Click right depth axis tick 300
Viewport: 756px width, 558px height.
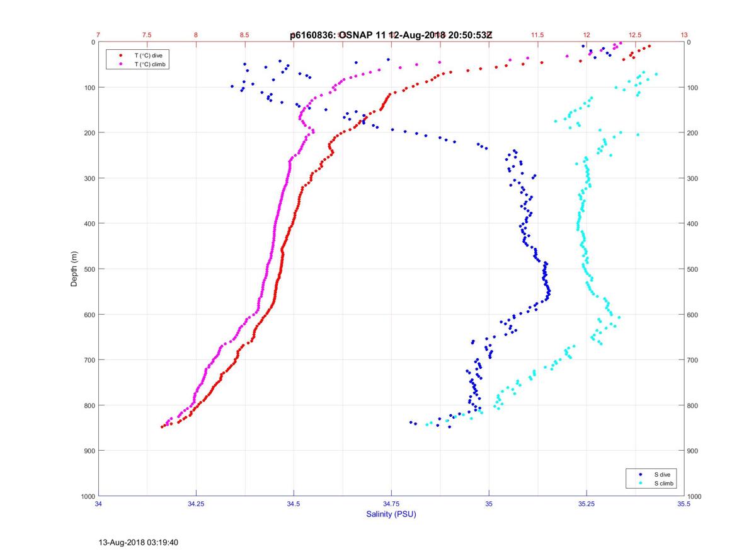coord(693,178)
